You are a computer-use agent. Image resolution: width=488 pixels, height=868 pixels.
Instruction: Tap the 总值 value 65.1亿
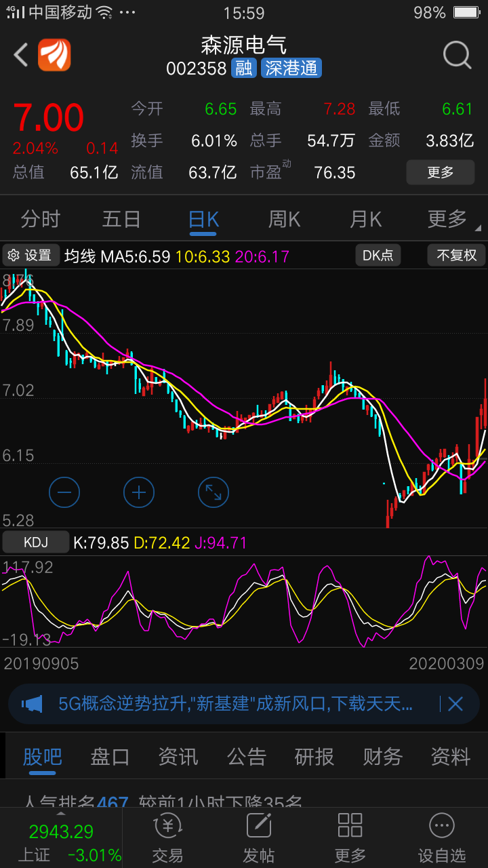click(94, 172)
